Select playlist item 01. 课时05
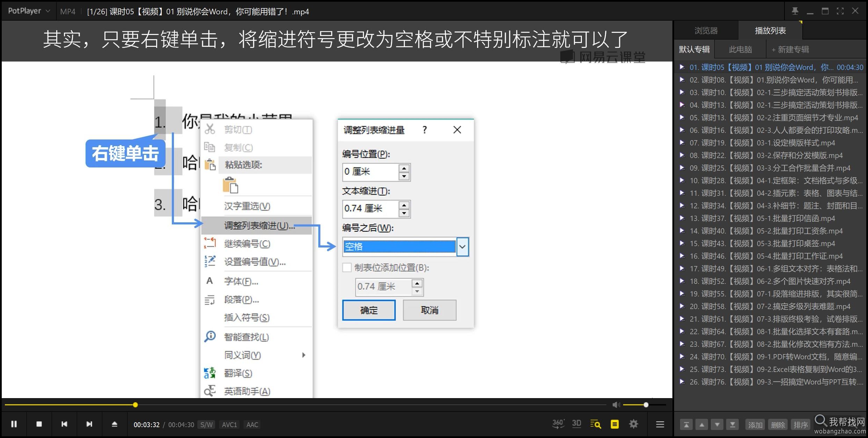 tap(771, 67)
